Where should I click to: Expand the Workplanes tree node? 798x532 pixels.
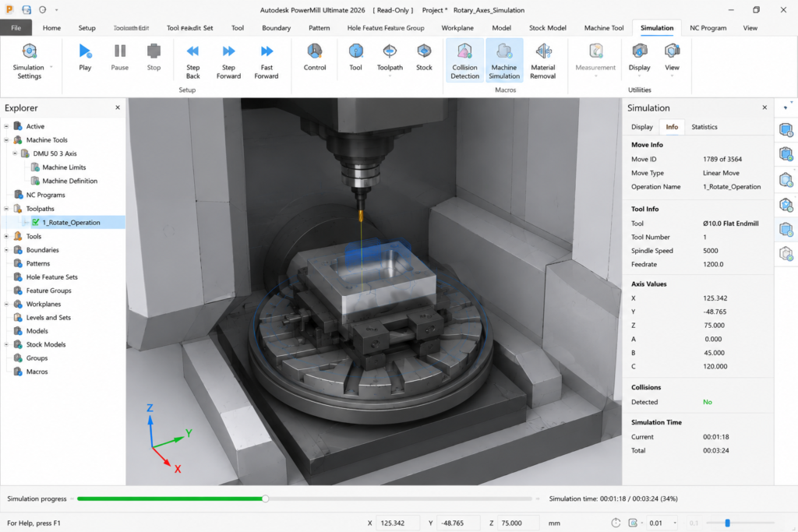6,304
